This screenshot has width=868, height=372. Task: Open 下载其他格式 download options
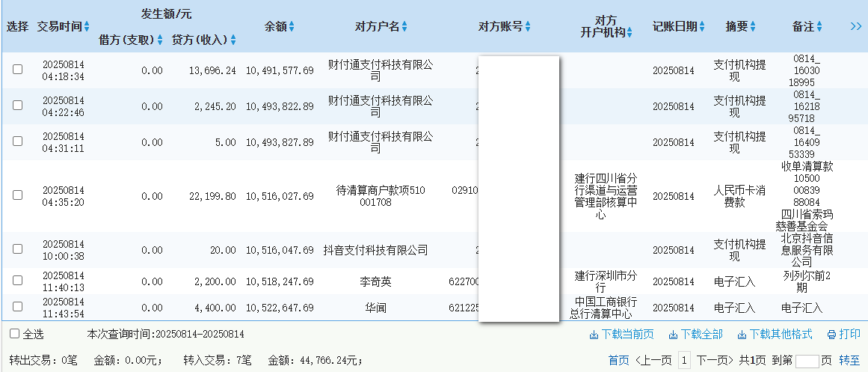pos(775,335)
